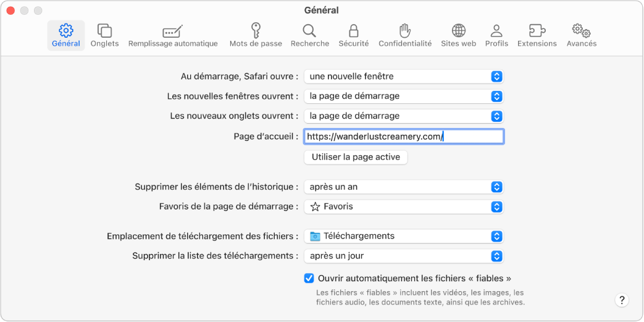Viewport: 644px width, 322px height.
Task: Open Remplissage automatique preferences
Action: [x=173, y=35]
